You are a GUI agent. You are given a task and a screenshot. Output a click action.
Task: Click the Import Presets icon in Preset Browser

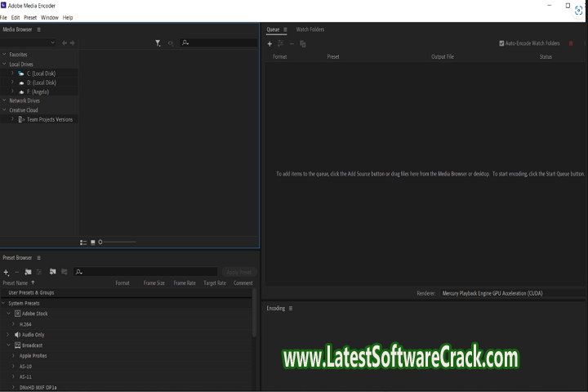click(x=52, y=272)
